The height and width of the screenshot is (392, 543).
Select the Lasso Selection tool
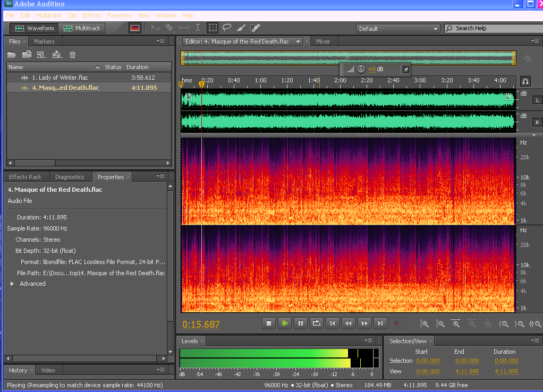tap(227, 28)
